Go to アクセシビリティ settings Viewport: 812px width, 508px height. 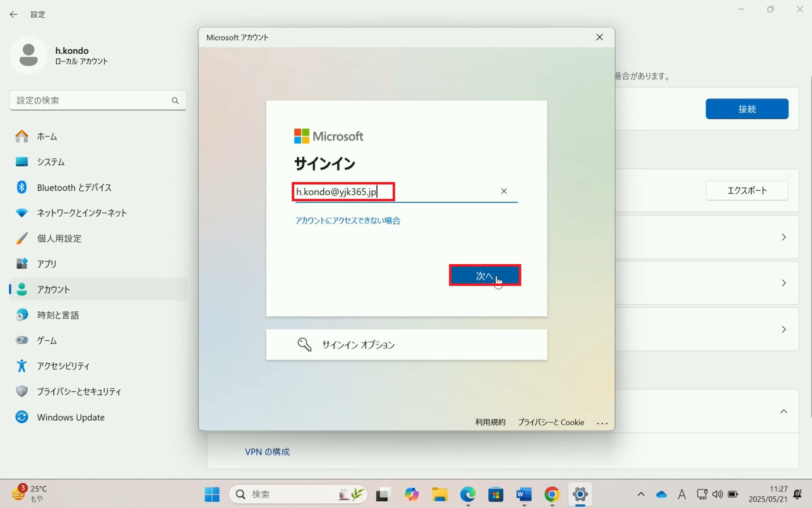pos(98,366)
